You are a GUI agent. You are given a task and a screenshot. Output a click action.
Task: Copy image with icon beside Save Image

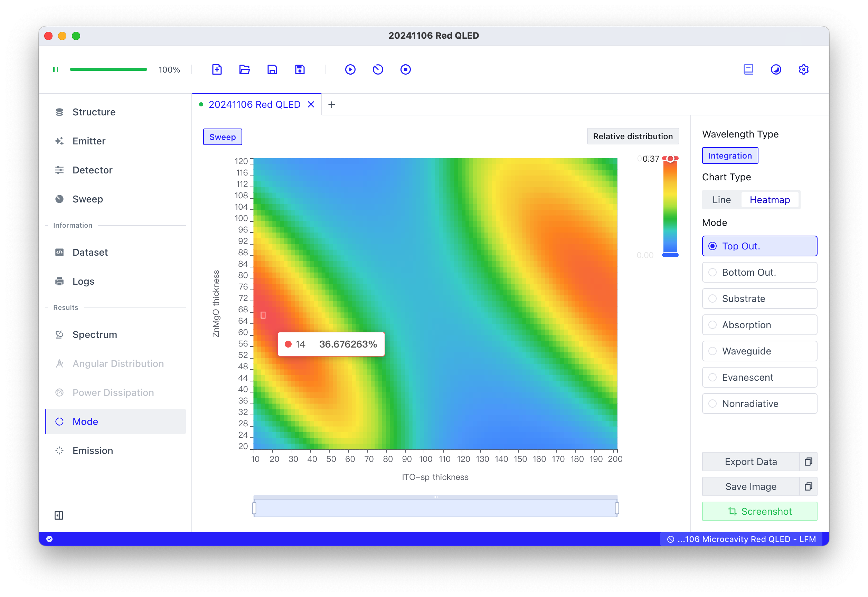click(x=809, y=487)
